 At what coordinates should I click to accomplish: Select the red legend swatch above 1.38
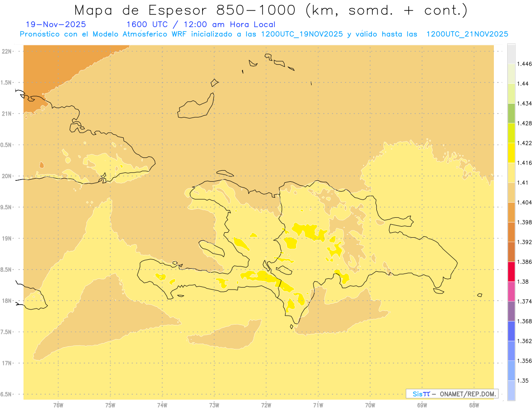(511, 271)
